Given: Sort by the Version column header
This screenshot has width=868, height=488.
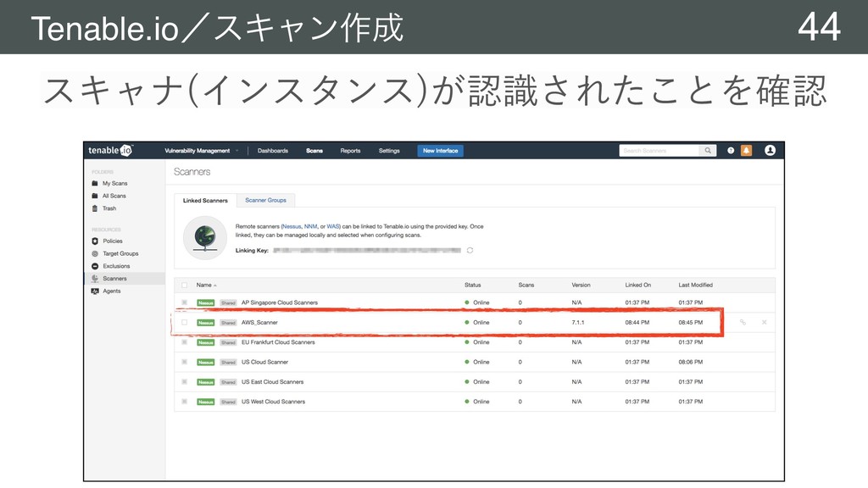Looking at the screenshot, I should [581, 285].
